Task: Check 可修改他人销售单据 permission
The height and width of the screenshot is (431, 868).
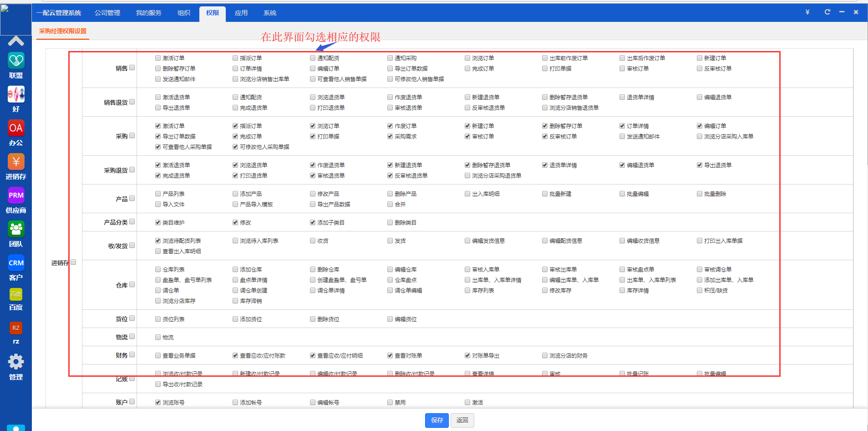Action: pyautogui.click(x=390, y=79)
